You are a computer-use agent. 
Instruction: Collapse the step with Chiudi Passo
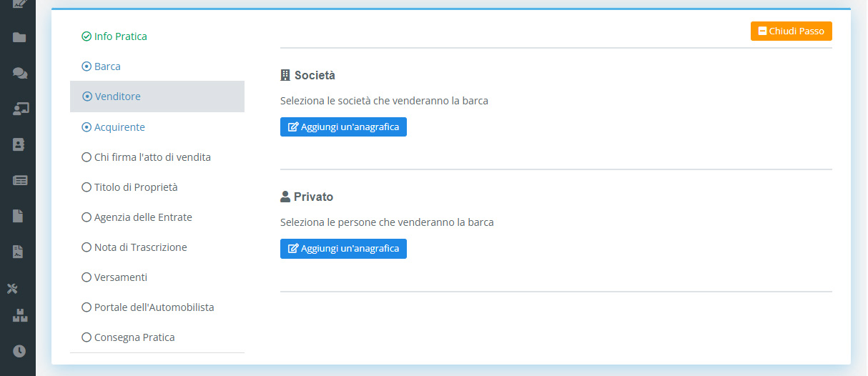(791, 31)
